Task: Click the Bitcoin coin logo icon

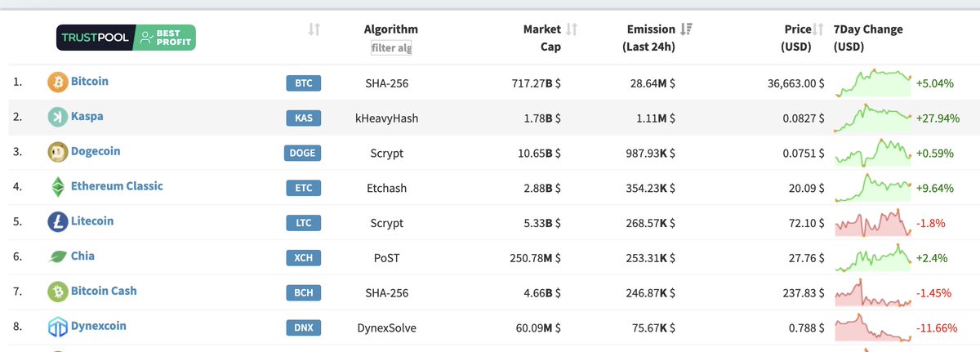Action: [58, 82]
